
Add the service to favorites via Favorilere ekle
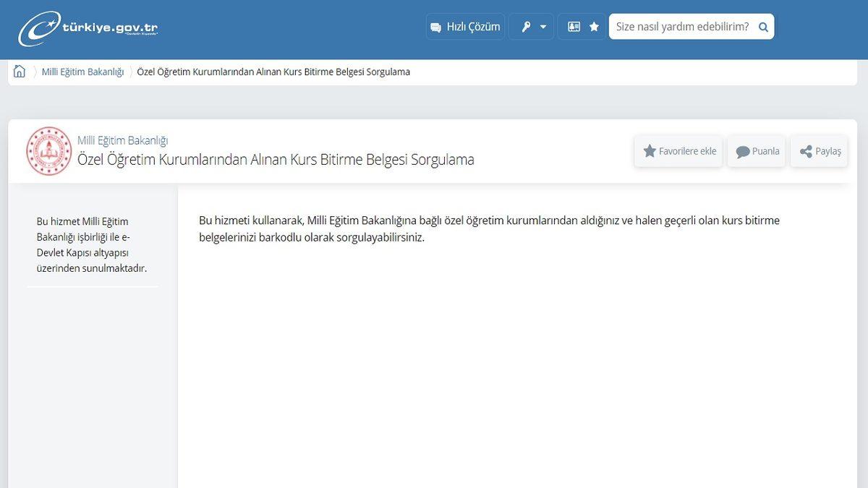(678, 151)
